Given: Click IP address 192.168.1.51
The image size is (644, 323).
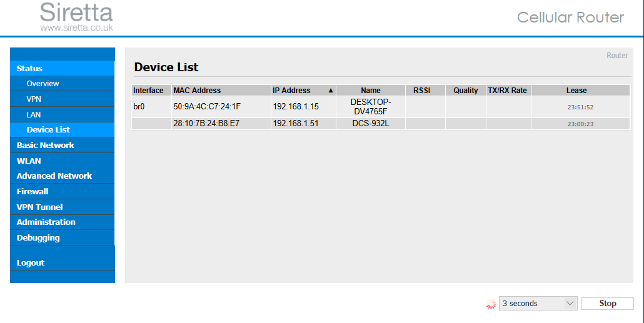Looking at the screenshot, I should [x=296, y=124].
